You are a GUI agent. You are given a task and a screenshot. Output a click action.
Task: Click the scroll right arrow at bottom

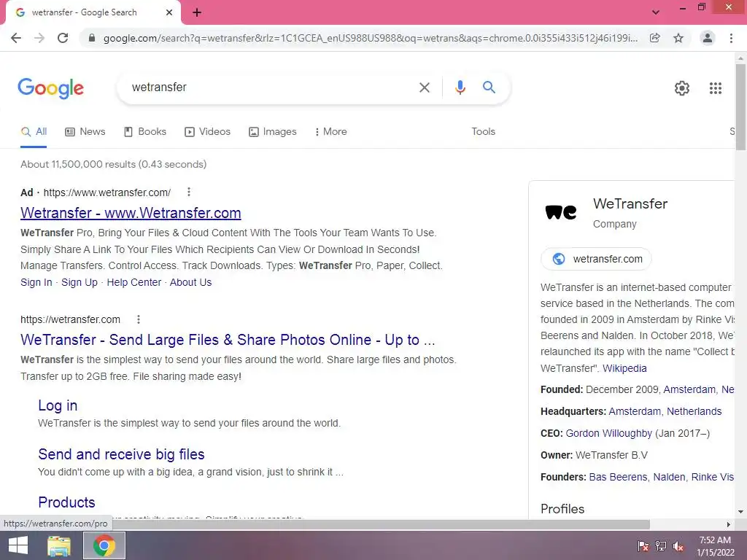tap(729, 524)
